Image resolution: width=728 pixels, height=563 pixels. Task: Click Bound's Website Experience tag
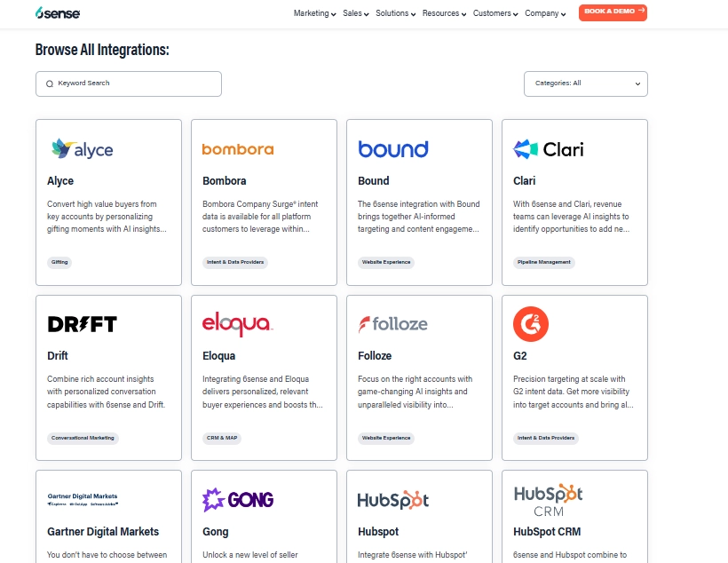tap(386, 263)
